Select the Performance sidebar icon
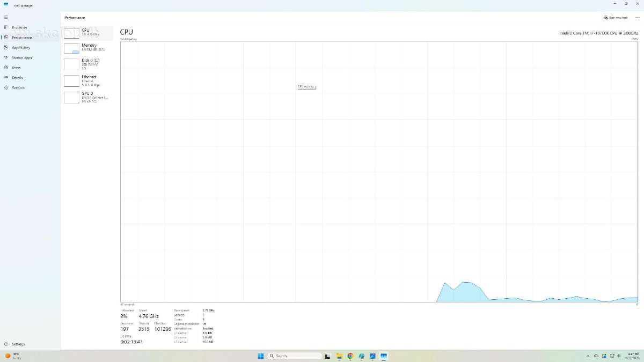This screenshot has height=362, width=644. coord(6,38)
